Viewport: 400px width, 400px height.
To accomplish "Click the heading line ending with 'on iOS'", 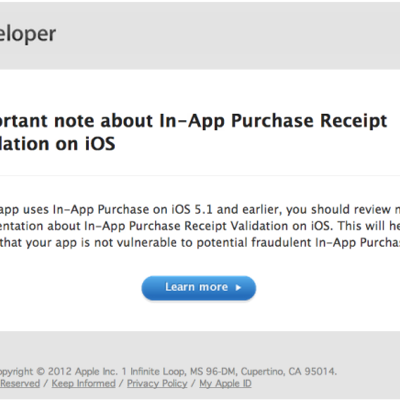I will (x=58, y=144).
